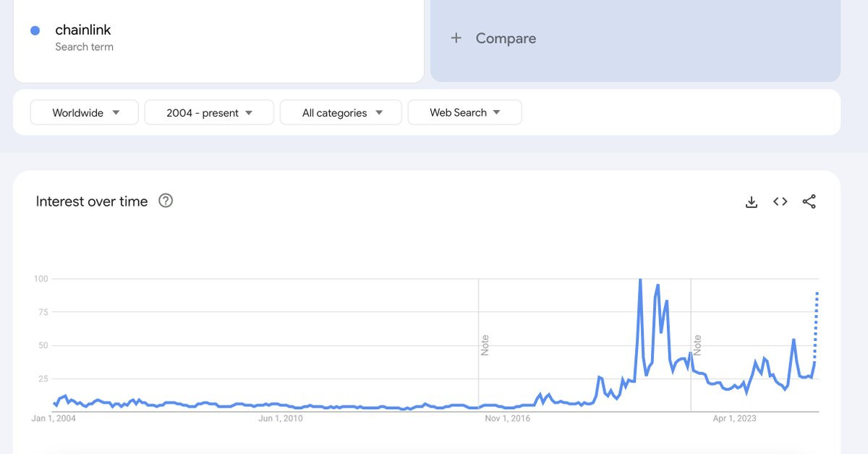Viewport: 868px width, 454px height.
Task: Click the Jan 1, 2004 axis label
Action: 54,419
